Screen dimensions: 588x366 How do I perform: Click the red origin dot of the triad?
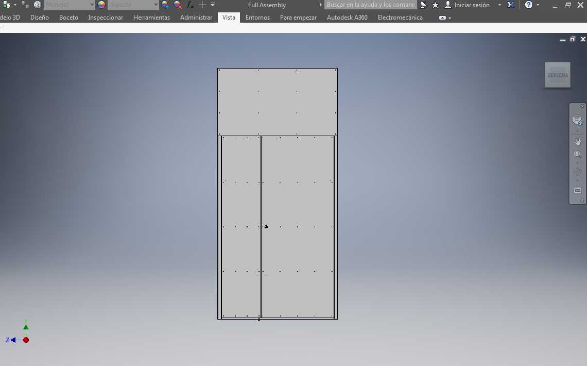click(x=26, y=340)
